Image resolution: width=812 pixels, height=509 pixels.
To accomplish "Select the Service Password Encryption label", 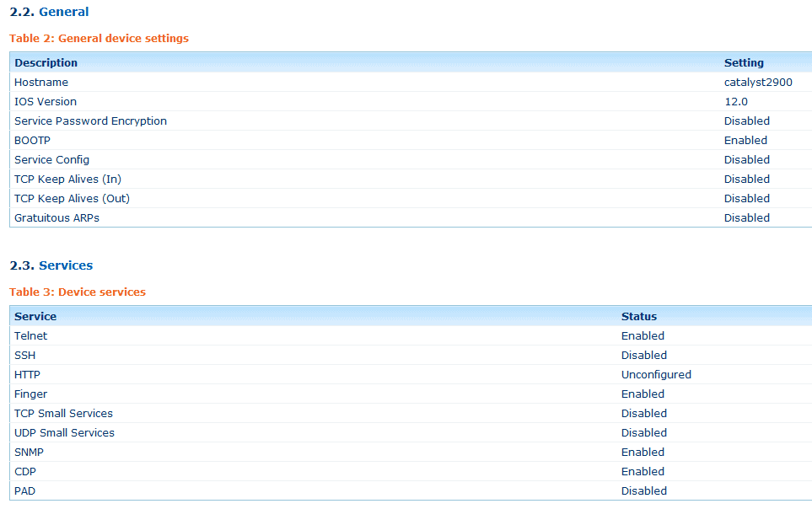I will point(90,121).
